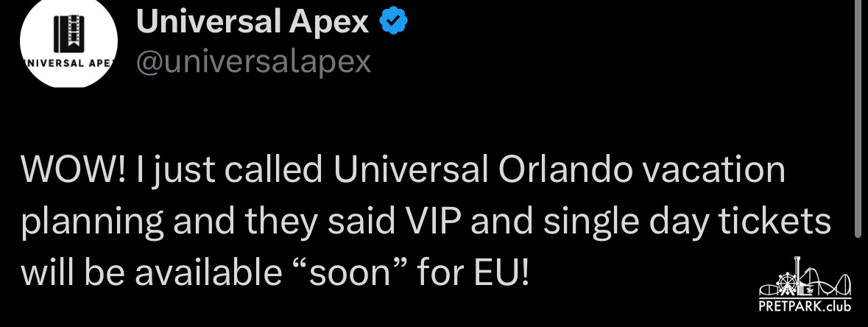Viewport: 868px width, 327px height.
Task: Click the @universalapex handle
Action: click(253, 63)
